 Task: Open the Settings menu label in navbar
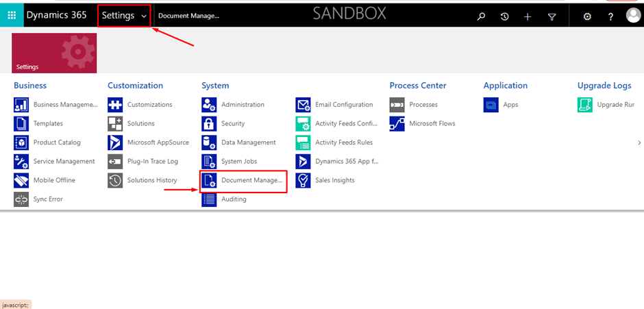119,16
